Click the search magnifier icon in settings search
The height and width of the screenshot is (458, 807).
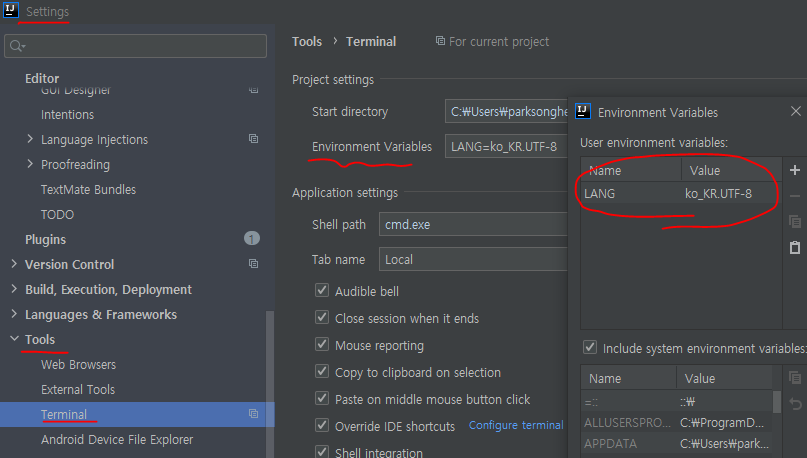16,46
